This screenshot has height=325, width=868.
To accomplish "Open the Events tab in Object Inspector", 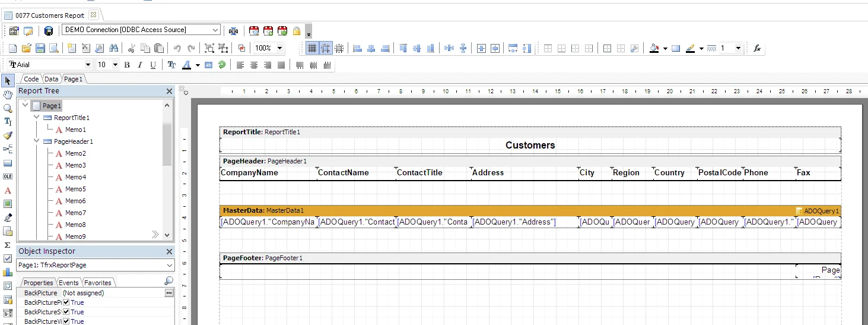I will click(x=69, y=283).
